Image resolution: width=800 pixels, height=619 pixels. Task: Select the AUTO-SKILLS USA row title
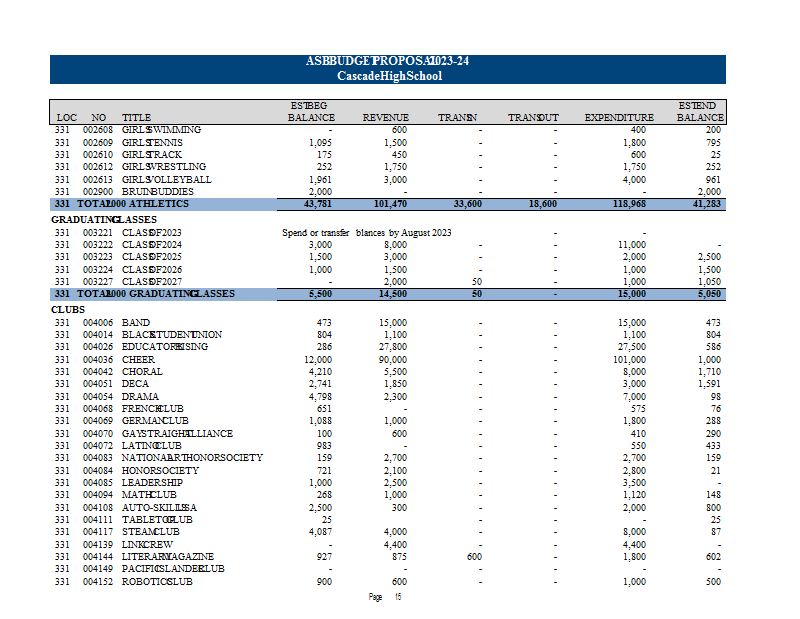(x=159, y=508)
